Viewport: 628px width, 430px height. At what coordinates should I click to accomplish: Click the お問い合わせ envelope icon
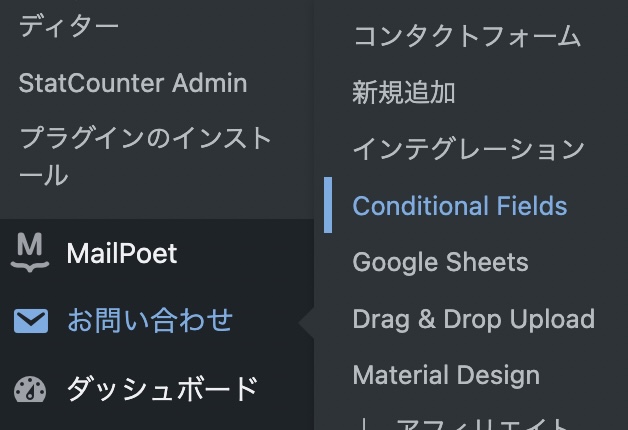[31, 321]
